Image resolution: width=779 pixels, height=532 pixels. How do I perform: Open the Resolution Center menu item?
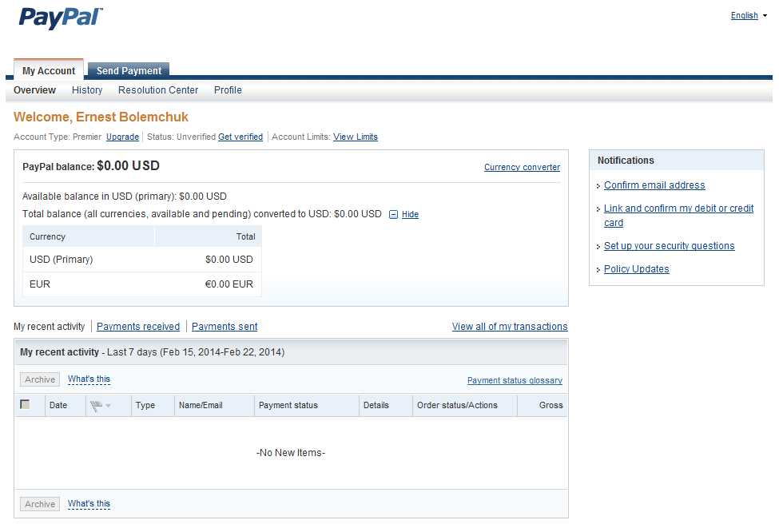(158, 90)
